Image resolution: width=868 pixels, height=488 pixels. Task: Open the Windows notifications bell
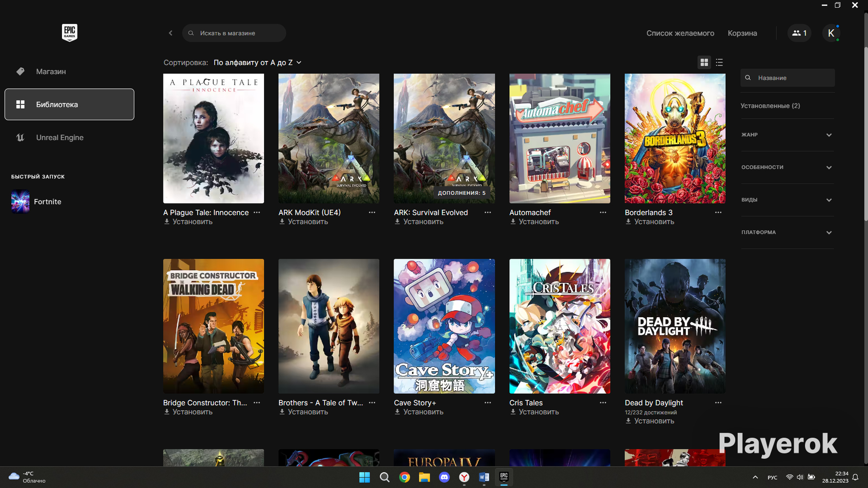tap(855, 477)
